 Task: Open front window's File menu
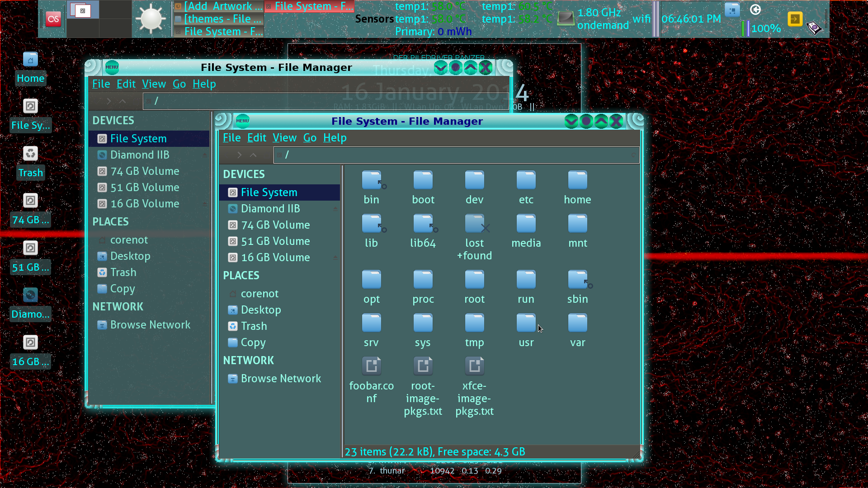pyautogui.click(x=231, y=138)
